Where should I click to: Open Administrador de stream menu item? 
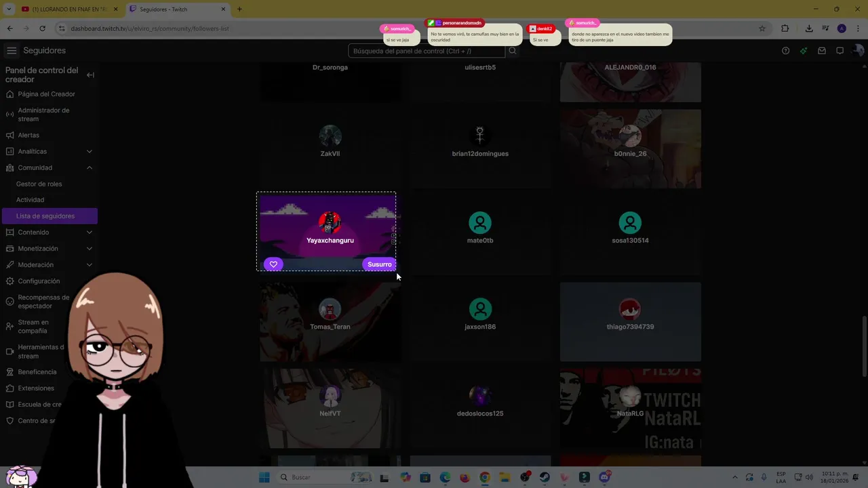point(43,115)
